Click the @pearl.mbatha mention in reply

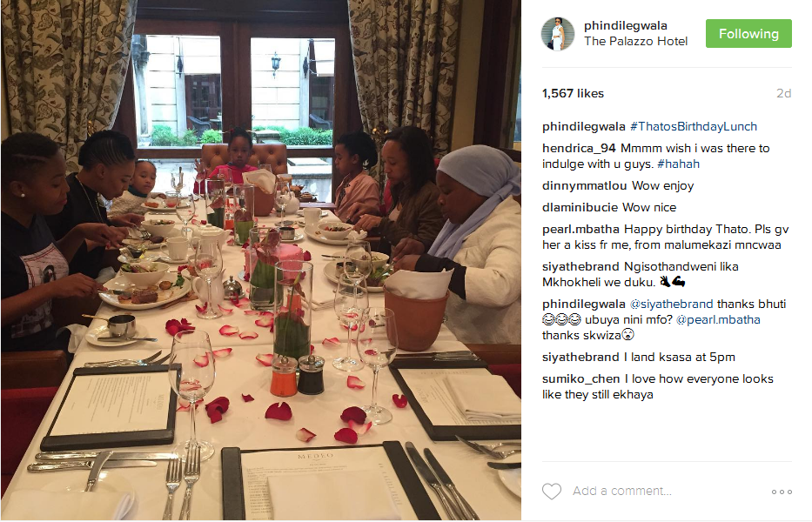pyautogui.click(x=718, y=320)
